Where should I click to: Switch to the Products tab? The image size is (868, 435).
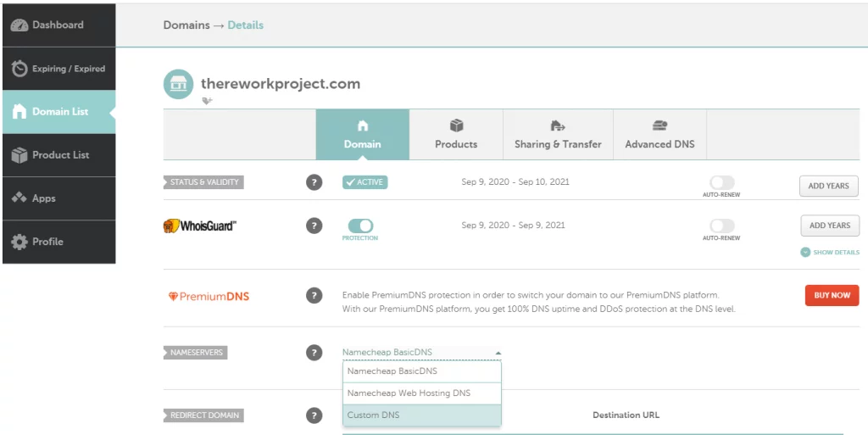[456, 135]
